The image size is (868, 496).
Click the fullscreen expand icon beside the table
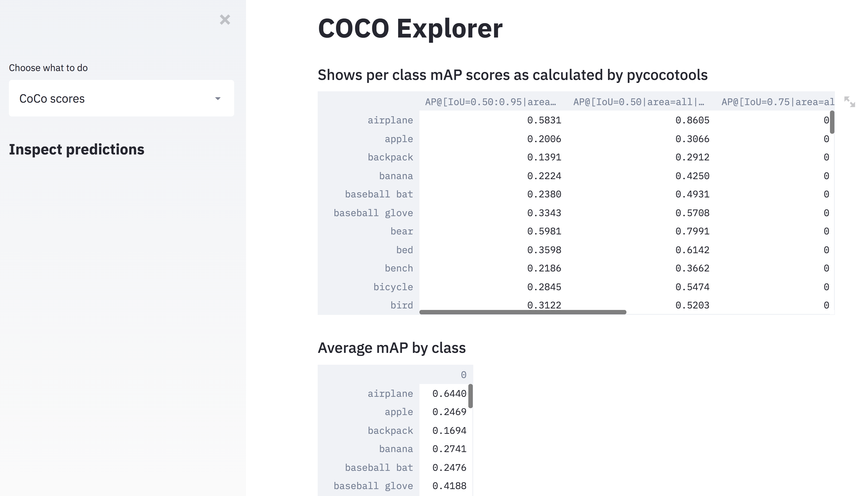(x=849, y=101)
